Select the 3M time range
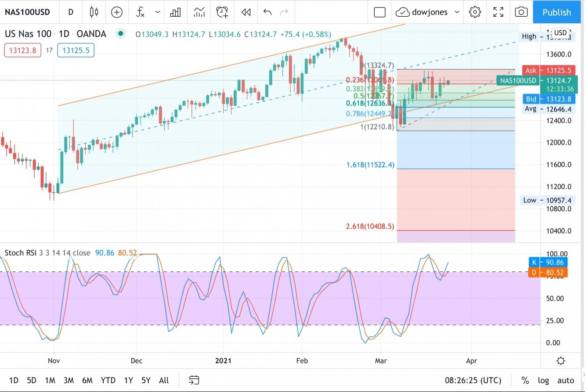This screenshot has width=585, height=392. pyautogui.click(x=68, y=380)
